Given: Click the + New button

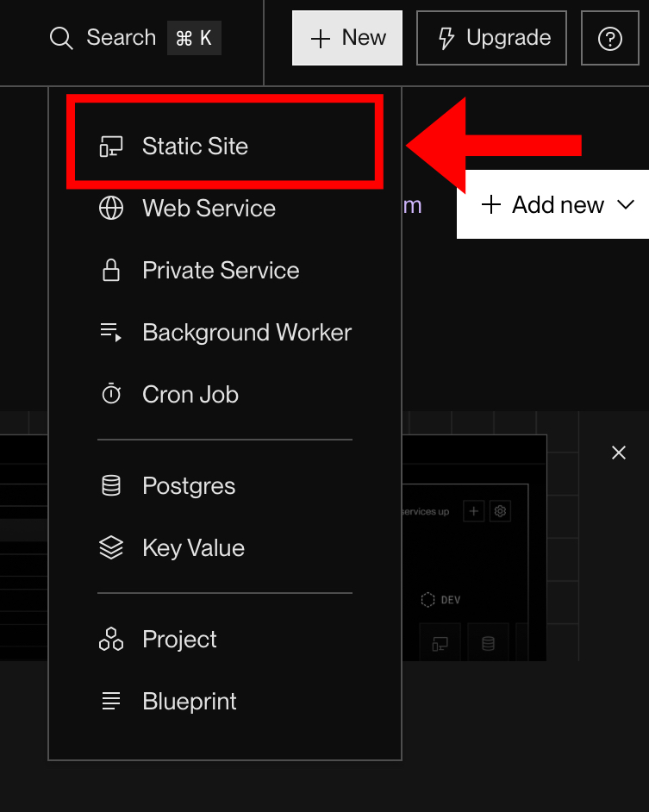Looking at the screenshot, I should (x=347, y=38).
